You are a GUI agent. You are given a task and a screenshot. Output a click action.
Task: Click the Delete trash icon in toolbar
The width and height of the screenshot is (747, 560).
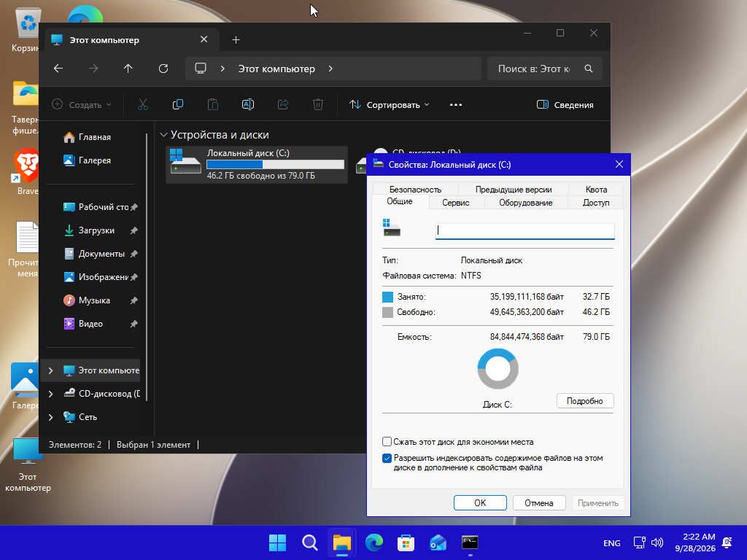tap(318, 104)
